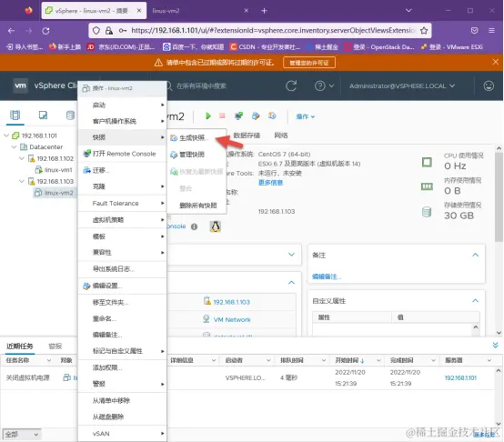Close the vSphere linux-vm2 summary browser tab
The width and height of the screenshot is (504, 442).
[x=139, y=11]
